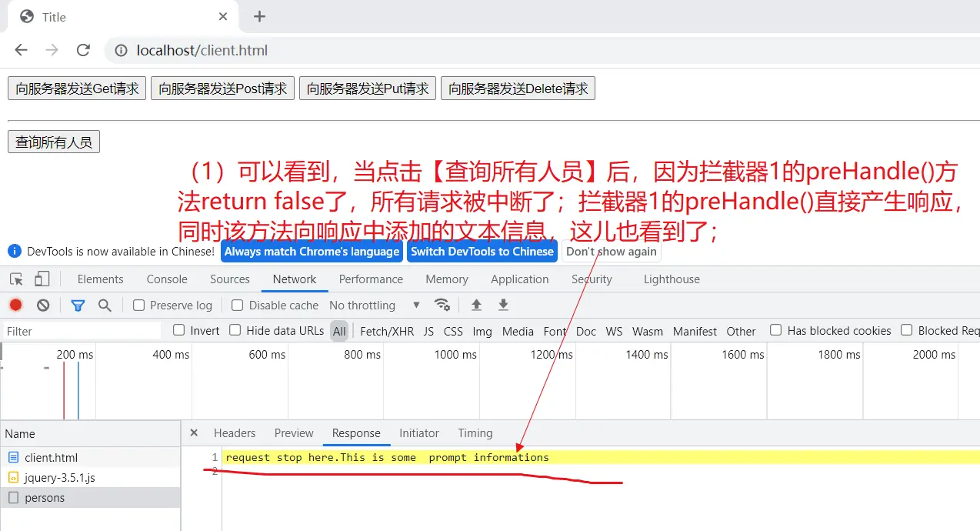Image resolution: width=980 pixels, height=531 pixels.
Task: Open the Performance panel
Action: [x=371, y=279]
